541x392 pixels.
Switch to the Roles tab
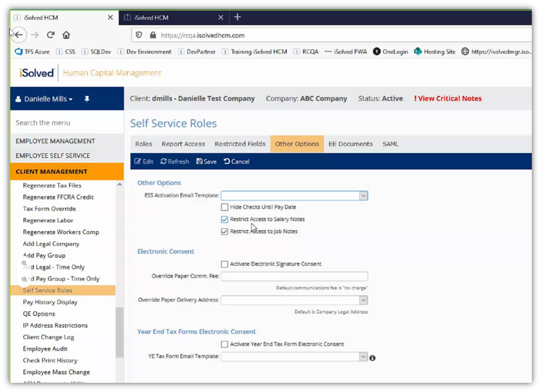click(143, 144)
